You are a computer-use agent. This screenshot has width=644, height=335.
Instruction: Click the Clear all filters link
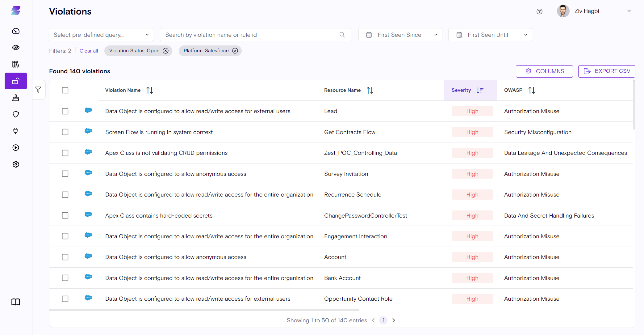[x=89, y=51]
